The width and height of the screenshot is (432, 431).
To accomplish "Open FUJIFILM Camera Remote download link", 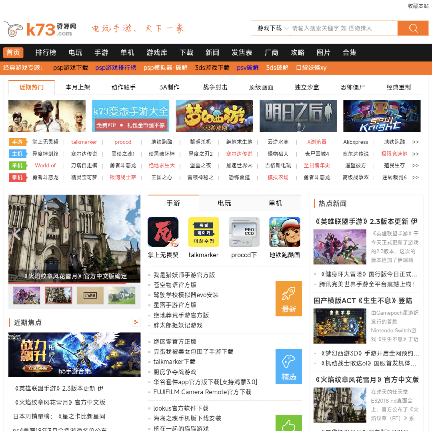I will click(x=202, y=392).
